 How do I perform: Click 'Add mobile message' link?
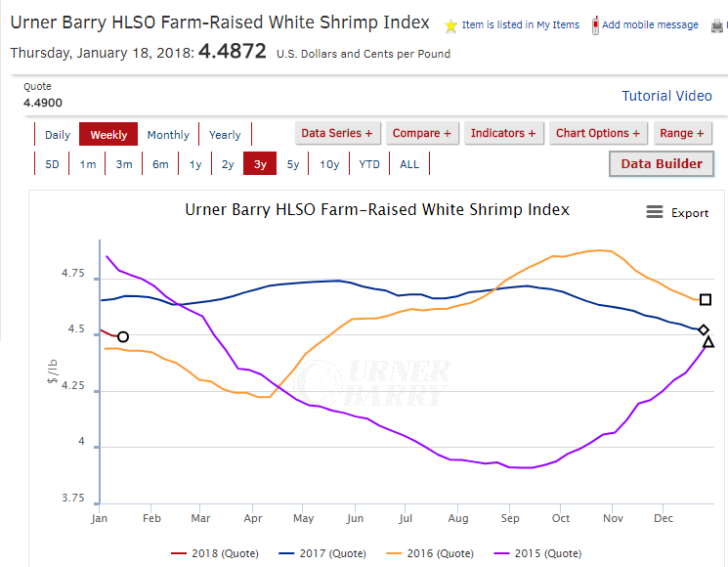(x=650, y=25)
